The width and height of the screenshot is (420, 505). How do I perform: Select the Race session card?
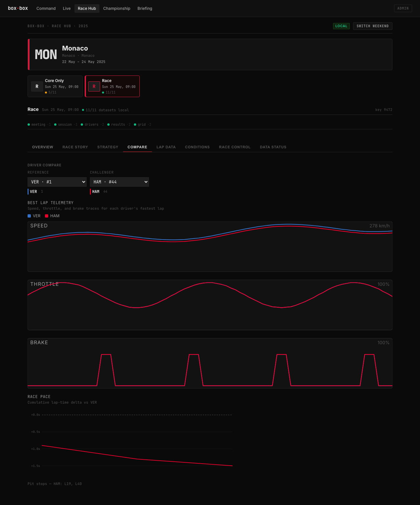click(112, 86)
